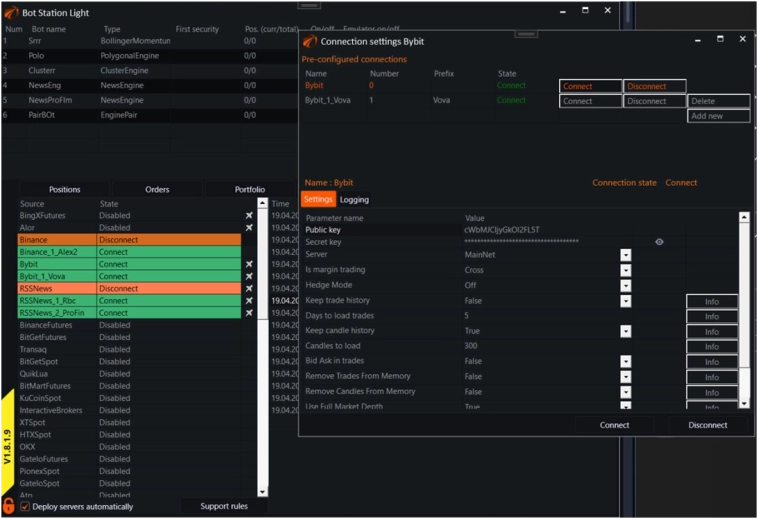Select the Binance source row
This screenshot has width=758, height=519.
(x=130, y=240)
